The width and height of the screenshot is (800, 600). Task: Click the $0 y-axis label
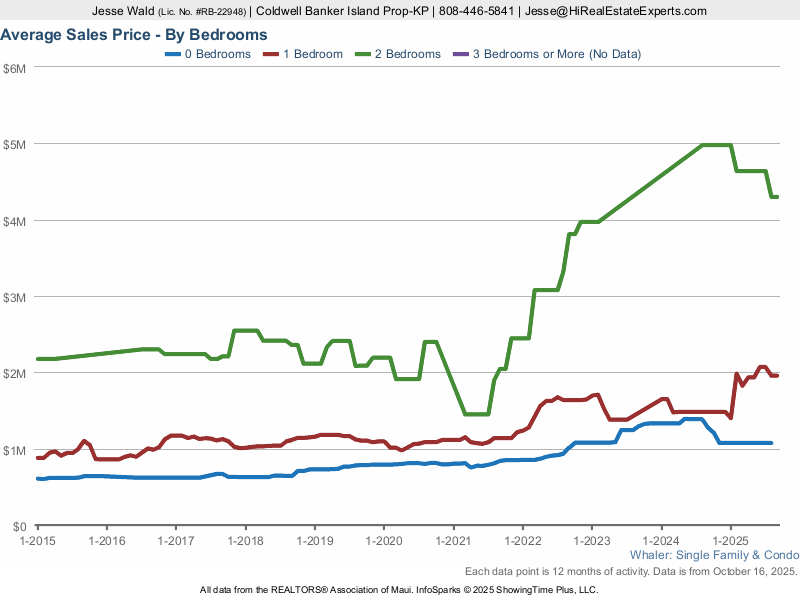coord(18,526)
